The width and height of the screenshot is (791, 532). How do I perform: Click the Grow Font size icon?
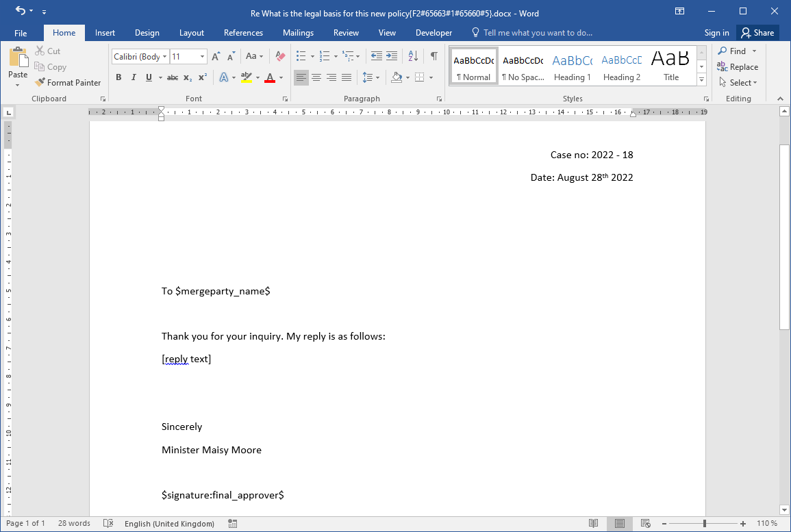(x=216, y=56)
